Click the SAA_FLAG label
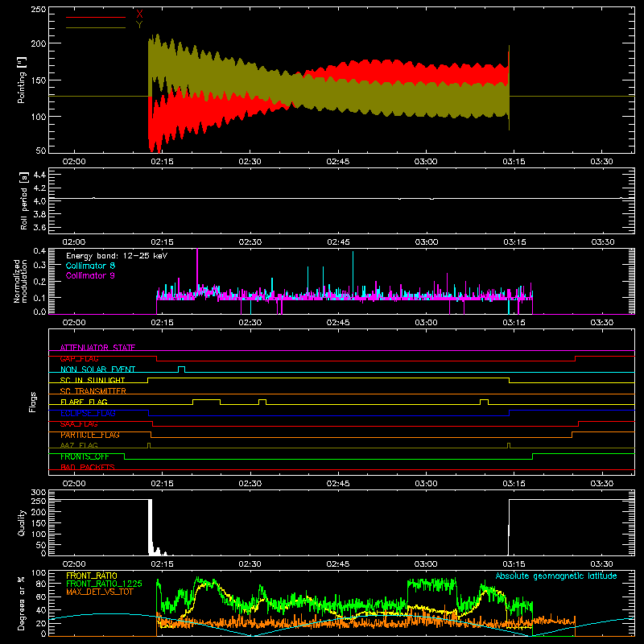644x644 pixels. (79, 424)
